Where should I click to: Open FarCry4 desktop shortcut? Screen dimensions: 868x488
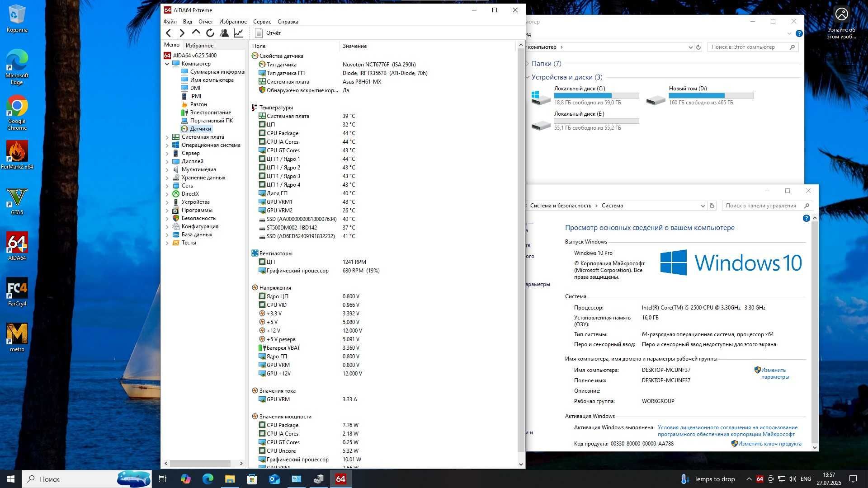(x=17, y=292)
